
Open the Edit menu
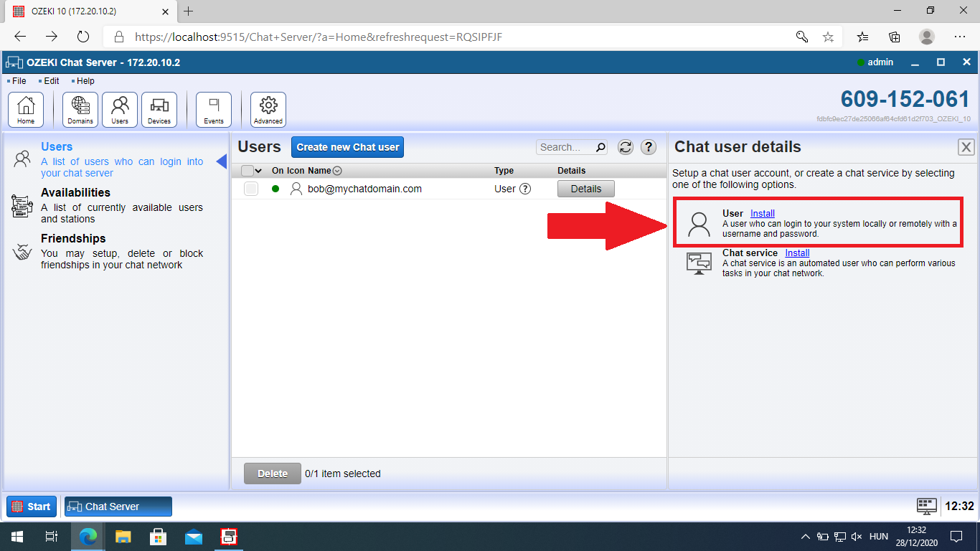51,81
